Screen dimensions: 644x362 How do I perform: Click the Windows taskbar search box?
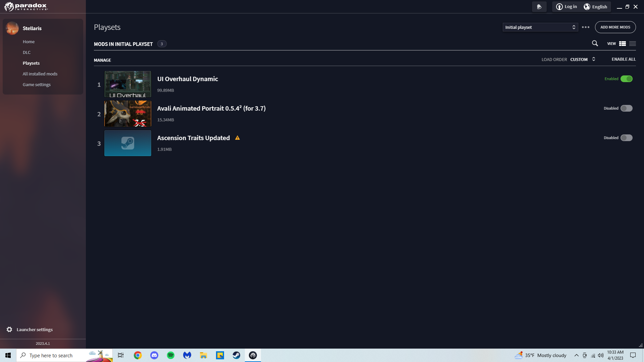pyautogui.click(x=64, y=355)
